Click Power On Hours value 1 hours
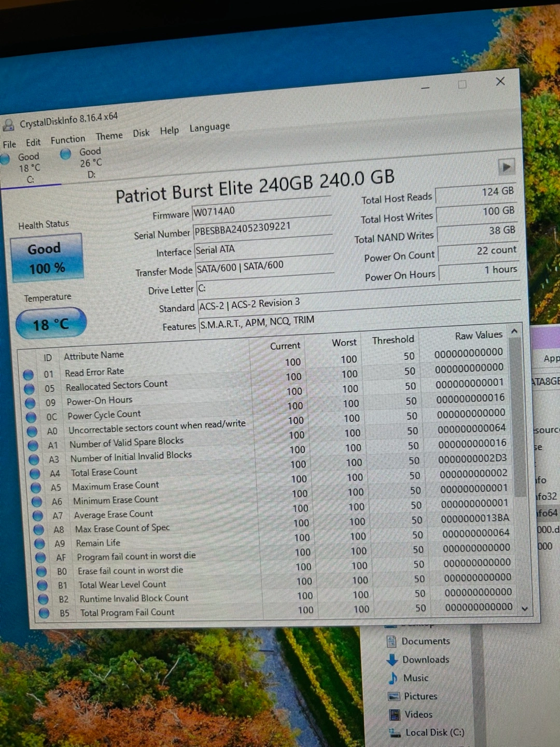This screenshot has width=560, height=747. click(x=480, y=270)
